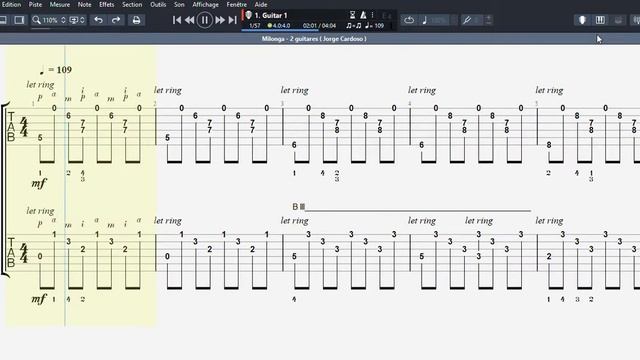Print the score
Screen dimensions: 640x360
136,20
